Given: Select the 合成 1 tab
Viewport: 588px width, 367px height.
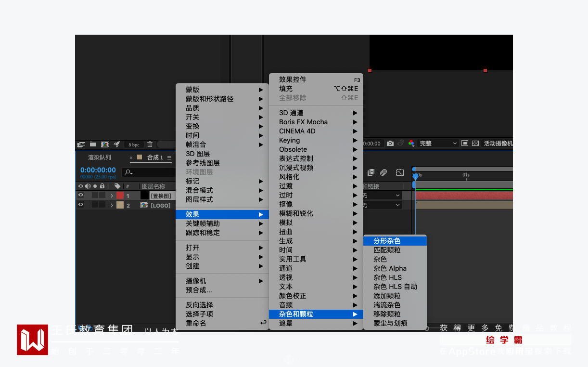Looking at the screenshot, I should click(x=155, y=157).
